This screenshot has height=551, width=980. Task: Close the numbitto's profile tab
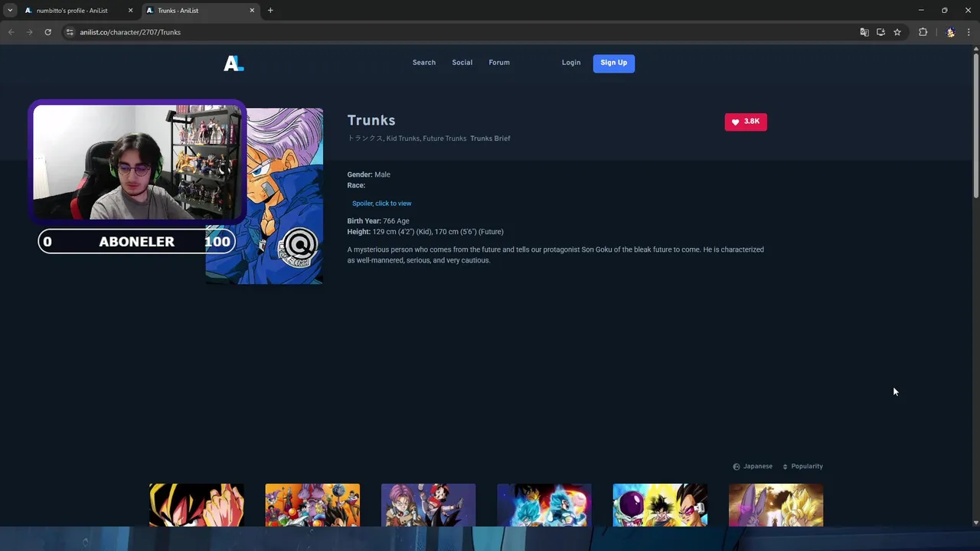coord(131,11)
